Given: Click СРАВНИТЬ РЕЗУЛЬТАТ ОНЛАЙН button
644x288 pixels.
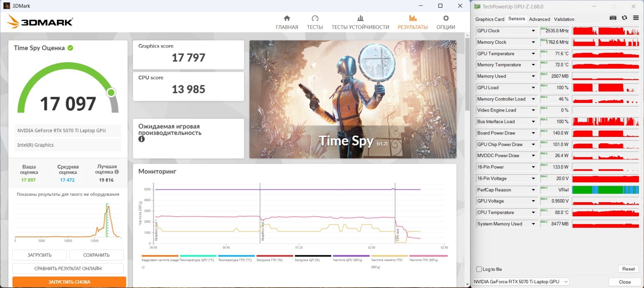Looking at the screenshot, I should pos(68,269).
